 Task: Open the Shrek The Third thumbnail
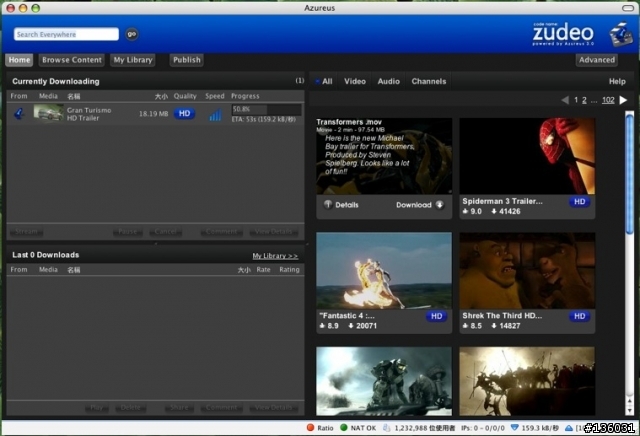tap(527, 270)
